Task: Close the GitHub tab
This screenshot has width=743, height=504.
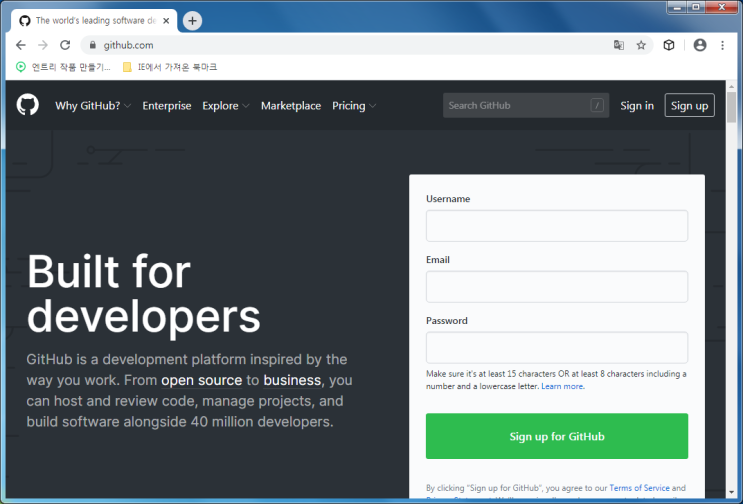Action: click(x=166, y=21)
